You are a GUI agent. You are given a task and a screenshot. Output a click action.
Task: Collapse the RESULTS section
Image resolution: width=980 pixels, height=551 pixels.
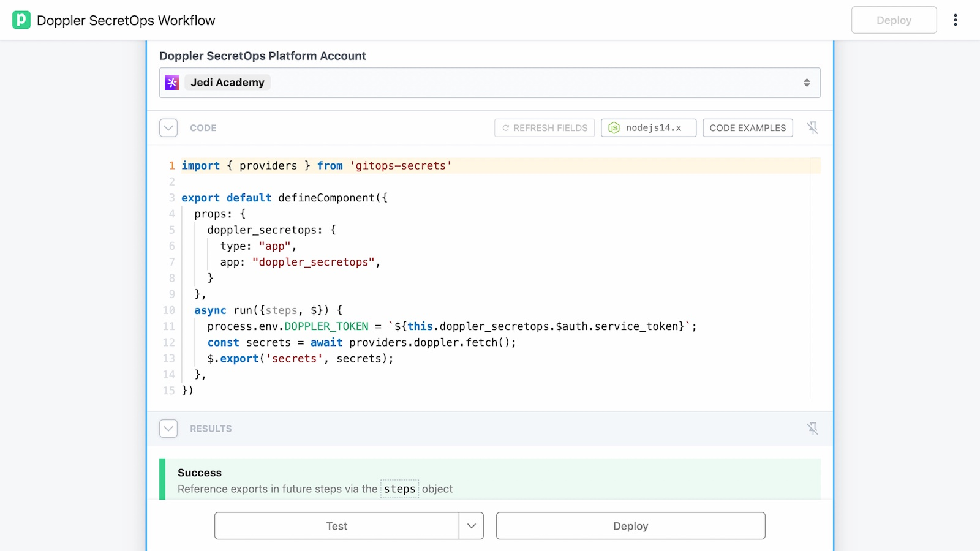(x=168, y=429)
